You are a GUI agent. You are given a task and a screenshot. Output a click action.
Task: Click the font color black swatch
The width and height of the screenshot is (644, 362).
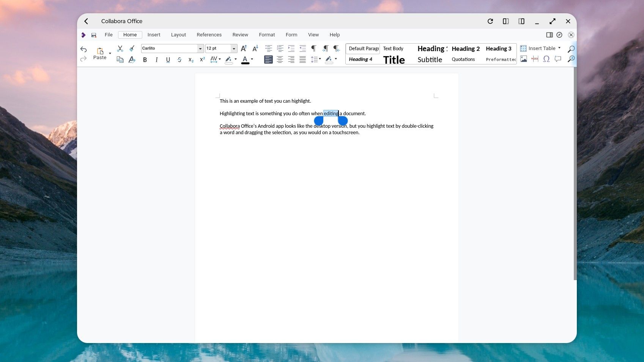(x=245, y=60)
